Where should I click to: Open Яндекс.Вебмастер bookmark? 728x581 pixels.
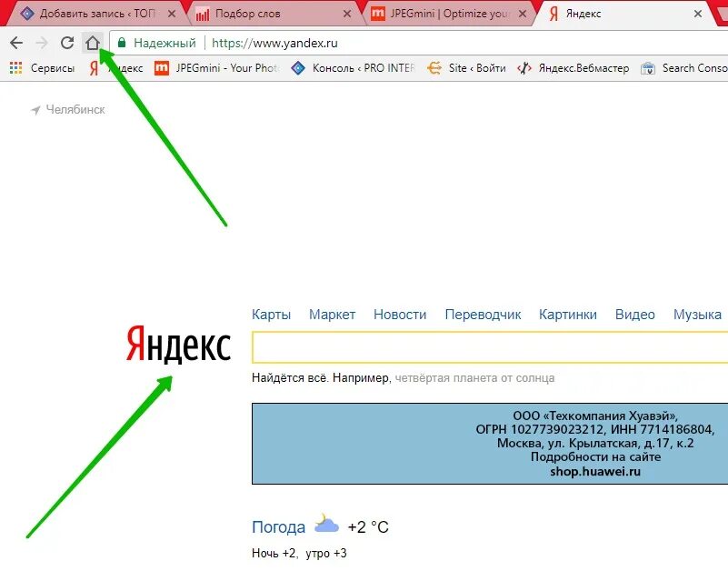[x=573, y=68]
